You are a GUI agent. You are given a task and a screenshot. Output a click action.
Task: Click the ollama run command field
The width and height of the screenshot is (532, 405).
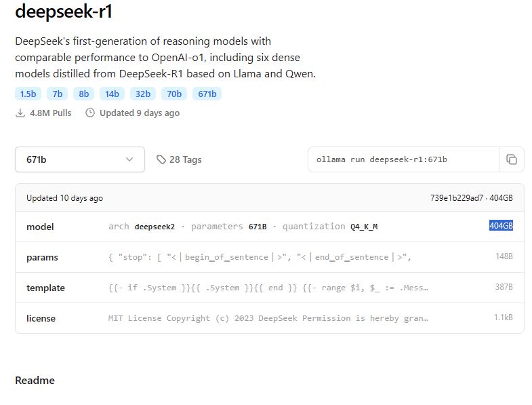click(403, 159)
